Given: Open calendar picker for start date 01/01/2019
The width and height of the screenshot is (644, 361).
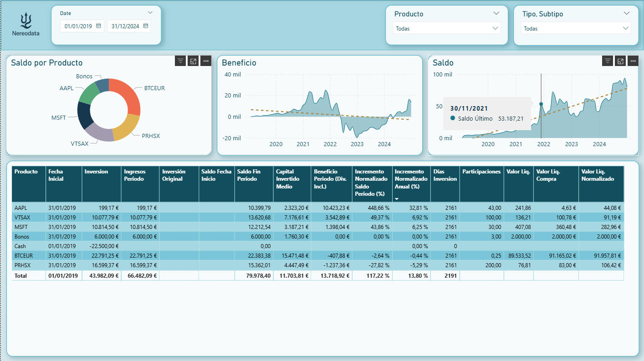Looking at the screenshot, I should pos(98,26).
